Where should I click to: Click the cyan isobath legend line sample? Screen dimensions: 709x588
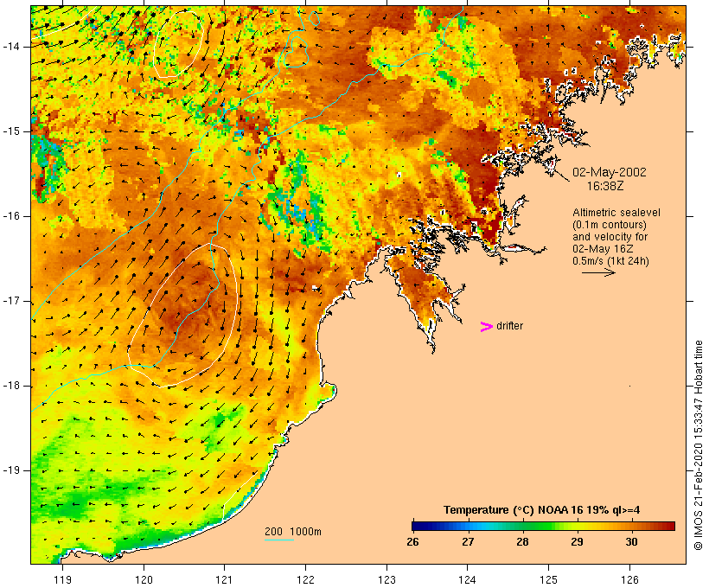tap(279, 540)
